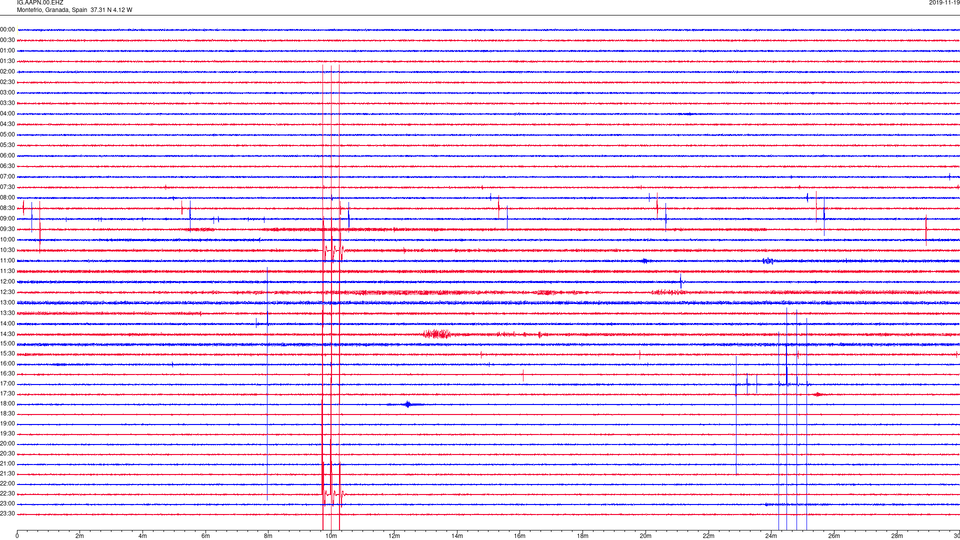Screen dimensions: 960x540
Task: Select the 14:30 trace time label
Action: [7, 334]
